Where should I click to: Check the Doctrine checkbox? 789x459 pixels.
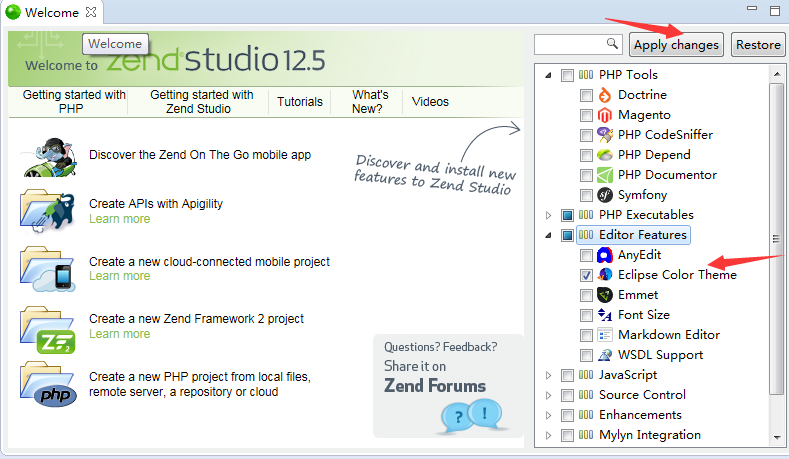586,95
